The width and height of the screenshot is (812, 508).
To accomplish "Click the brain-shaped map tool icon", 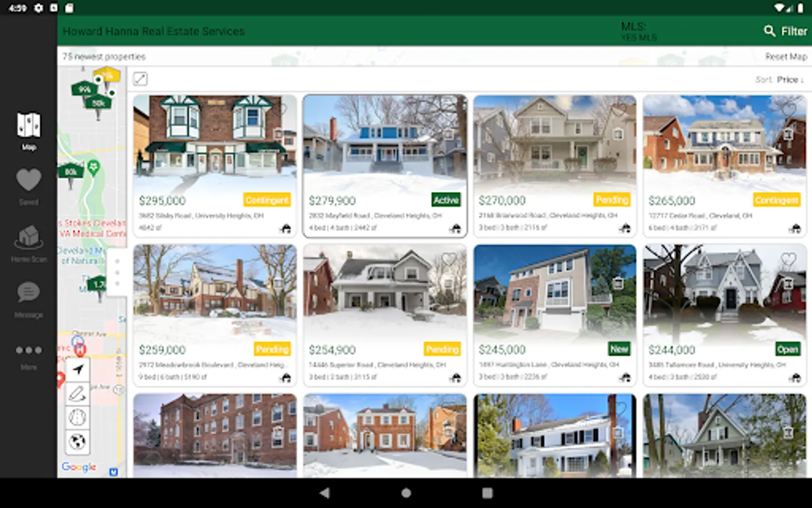I will 78,417.
